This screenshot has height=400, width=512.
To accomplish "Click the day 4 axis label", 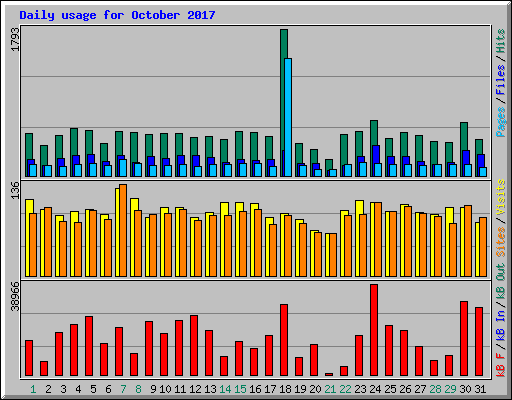I will 78,389.
